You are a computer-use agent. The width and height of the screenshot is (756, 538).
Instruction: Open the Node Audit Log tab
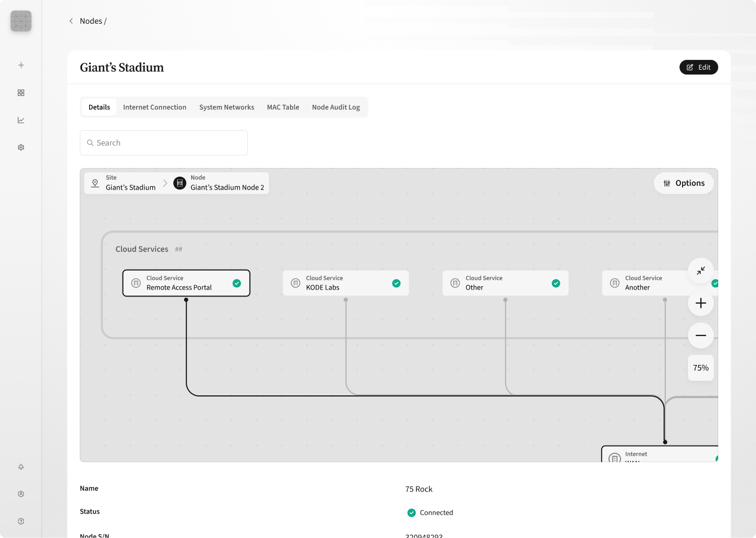336,107
